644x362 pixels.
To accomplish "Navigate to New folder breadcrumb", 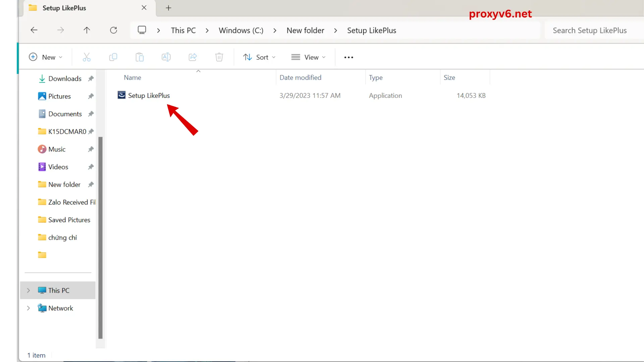I will (x=305, y=31).
